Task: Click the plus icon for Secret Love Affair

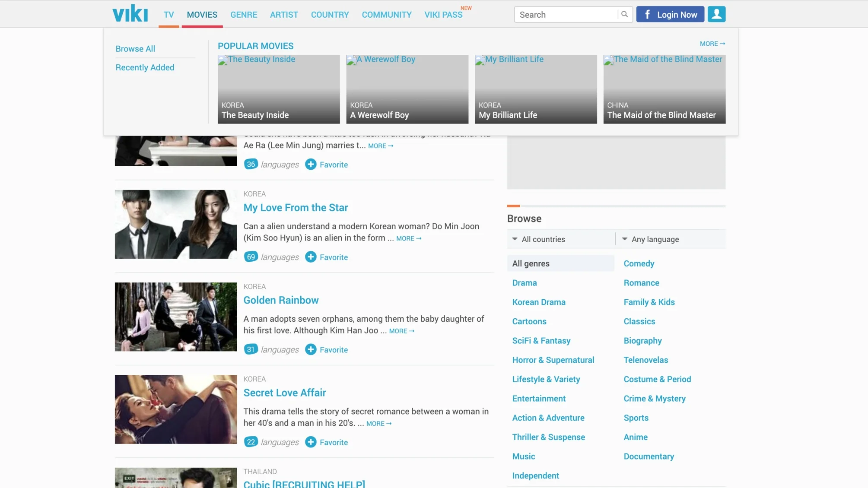Action: click(x=311, y=442)
